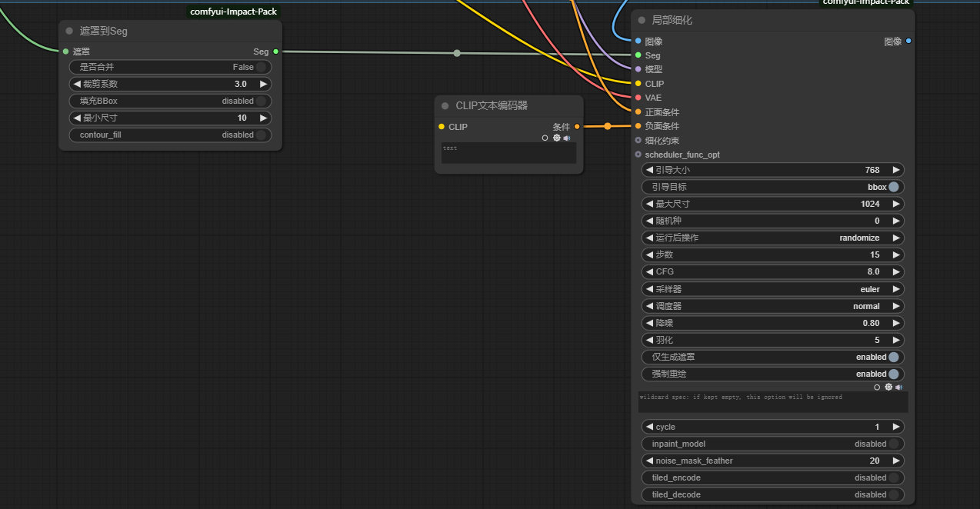Click the 条件 output port on CLIP文本编码器
The image size is (980, 509).
tap(577, 127)
